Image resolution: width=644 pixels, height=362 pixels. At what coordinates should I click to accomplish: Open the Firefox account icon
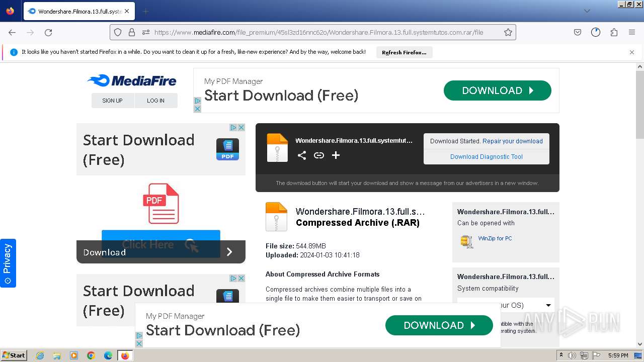pos(596,32)
